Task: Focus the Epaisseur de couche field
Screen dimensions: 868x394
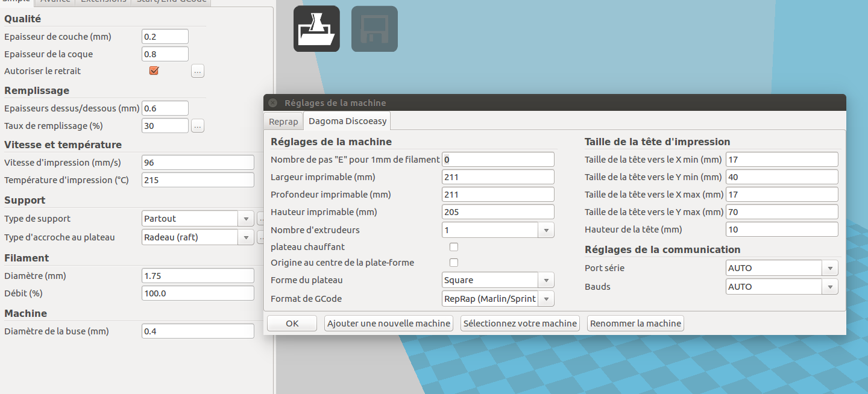Action: coord(165,37)
